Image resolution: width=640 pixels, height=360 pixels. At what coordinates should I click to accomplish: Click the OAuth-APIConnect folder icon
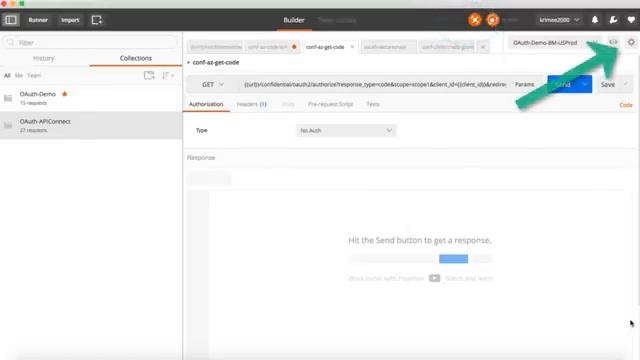(x=8, y=125)
